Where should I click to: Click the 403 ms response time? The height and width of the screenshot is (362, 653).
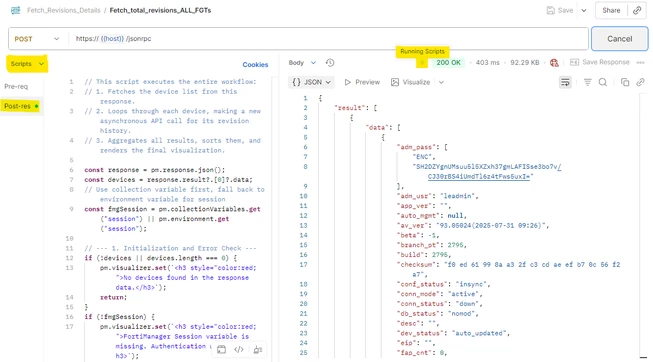487,62
